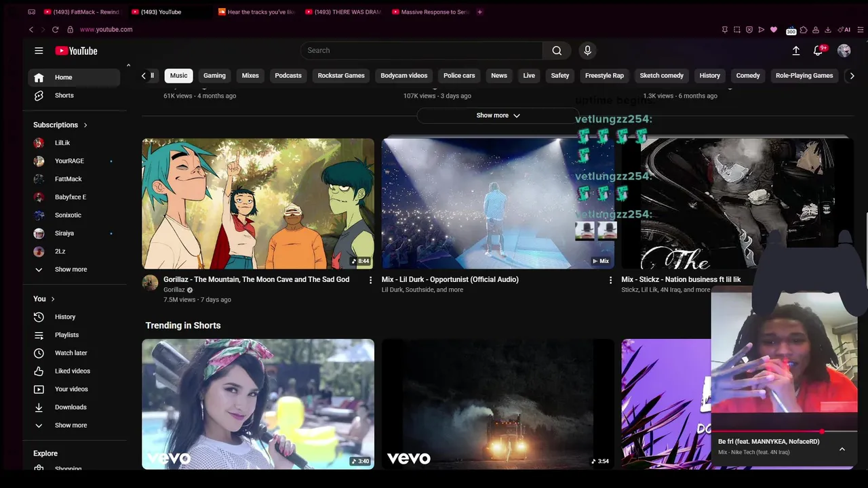Image resolution: width=868 pixels, height=488 pixels.
Task: Open the browser pin icon
Action: pos(725,30)
